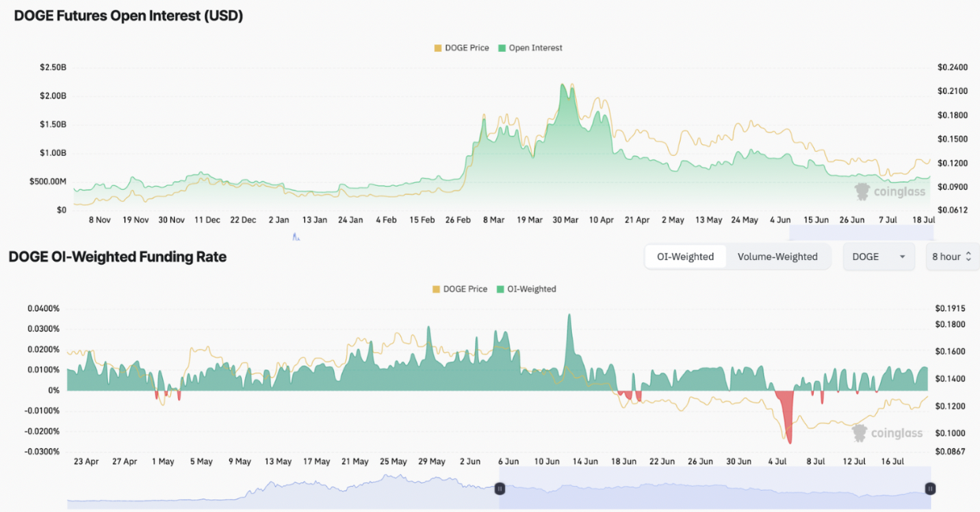Click the 16 Jul date label
Screen dimensions: 980x512
[893, 462]
